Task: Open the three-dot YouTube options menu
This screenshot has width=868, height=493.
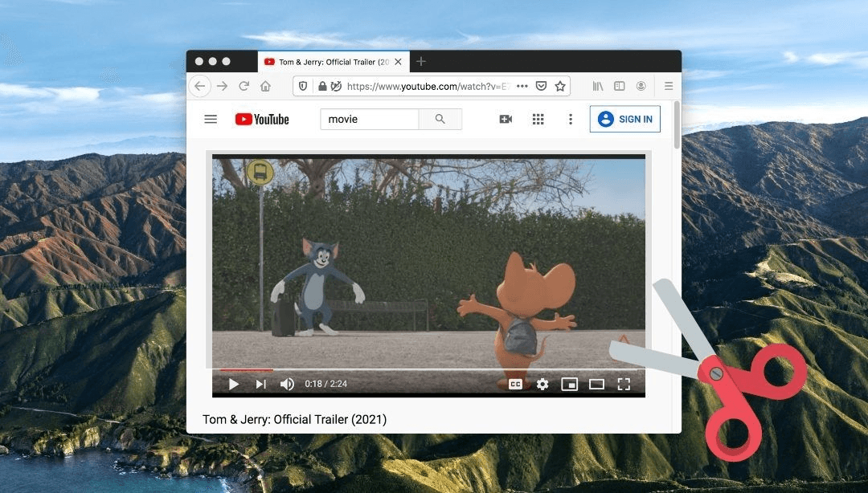Action: [x=571, y=119]
